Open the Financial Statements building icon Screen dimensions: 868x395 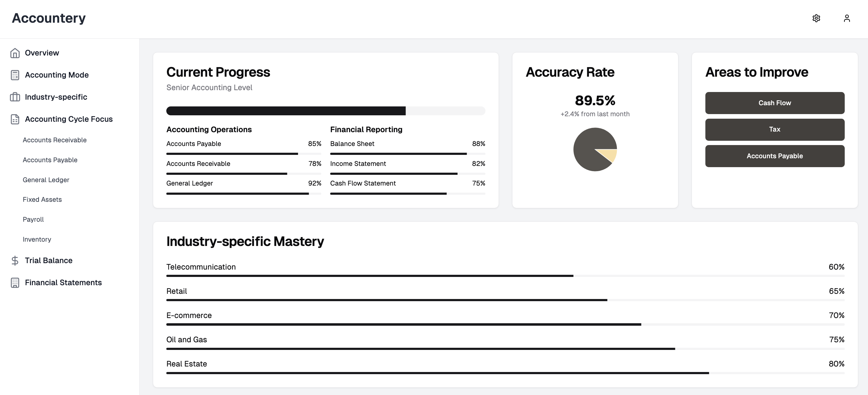coord(15,283)
